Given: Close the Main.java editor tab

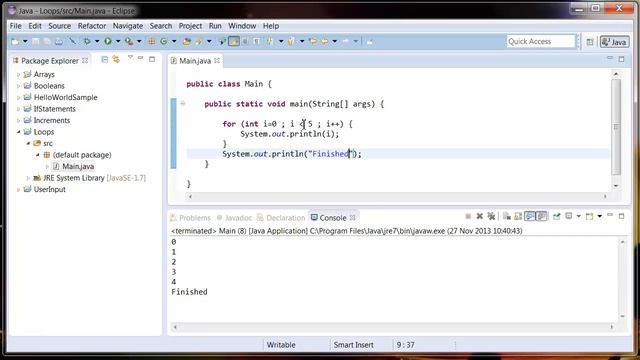Looking at the screenshot, I should [x=217, y=60].
